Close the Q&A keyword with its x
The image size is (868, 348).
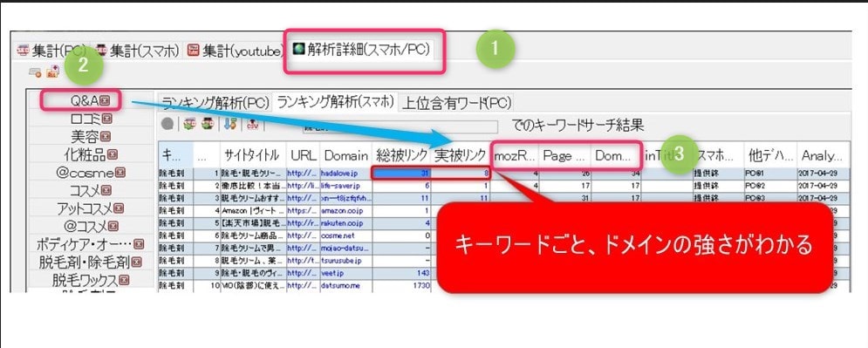pos(106,101)
